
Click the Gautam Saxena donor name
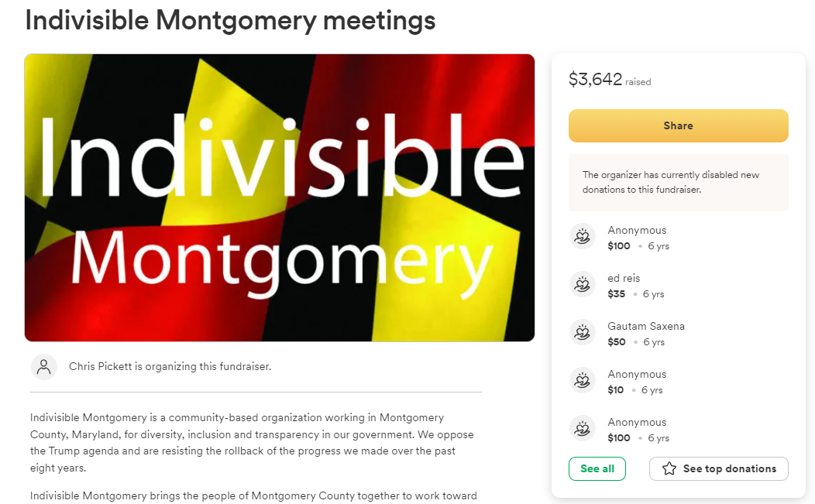click(646, 326)
